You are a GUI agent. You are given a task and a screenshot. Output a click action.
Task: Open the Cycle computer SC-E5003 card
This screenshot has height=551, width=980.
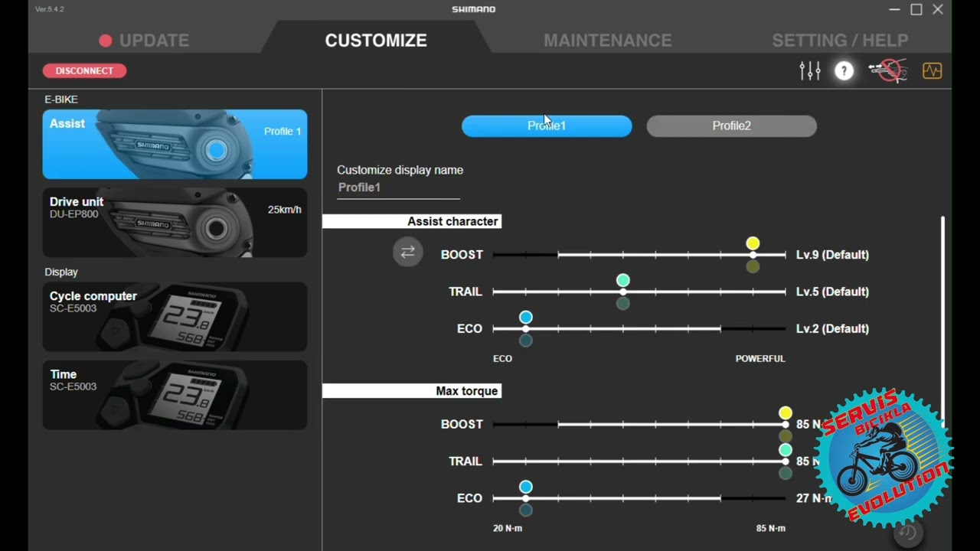[175, 317]
